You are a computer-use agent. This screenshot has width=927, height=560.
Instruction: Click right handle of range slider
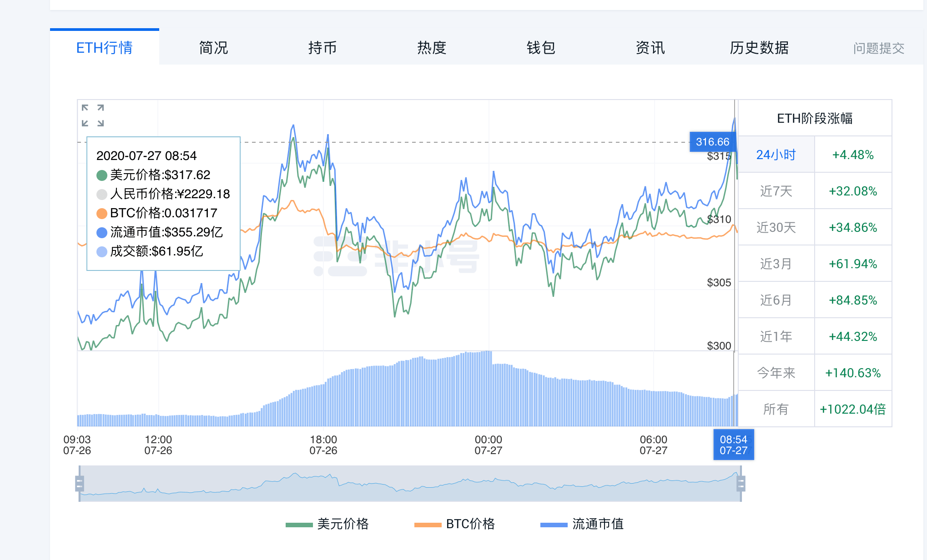[x=741, y=483]
